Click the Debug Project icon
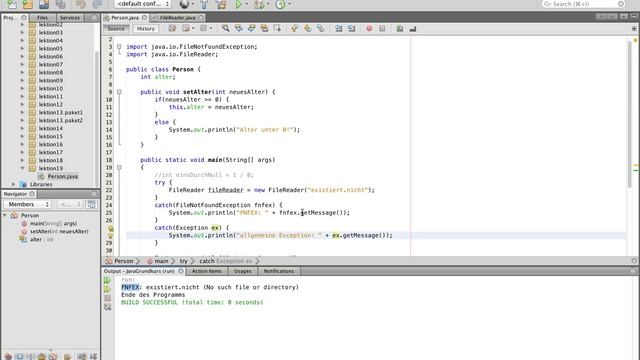 click(x=259, y=4)
